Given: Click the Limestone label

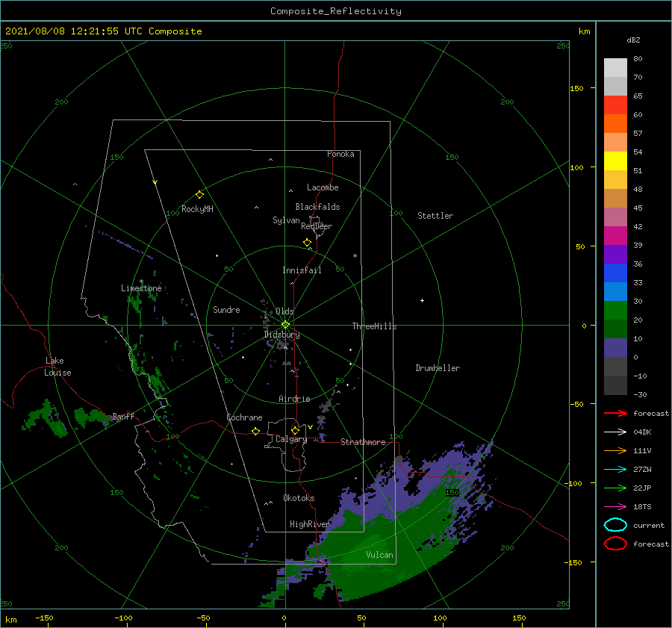Looking at the screenshot, I should pos(141,288).
